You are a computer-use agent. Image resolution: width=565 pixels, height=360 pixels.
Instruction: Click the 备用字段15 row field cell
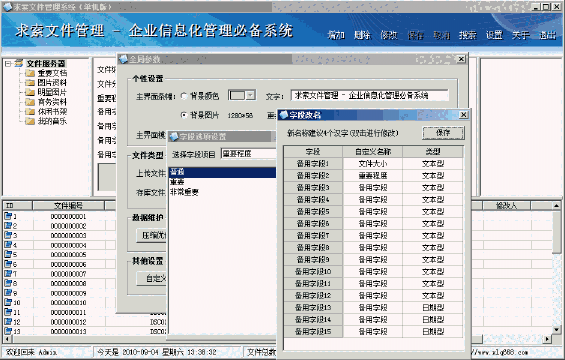coord(313,332)
